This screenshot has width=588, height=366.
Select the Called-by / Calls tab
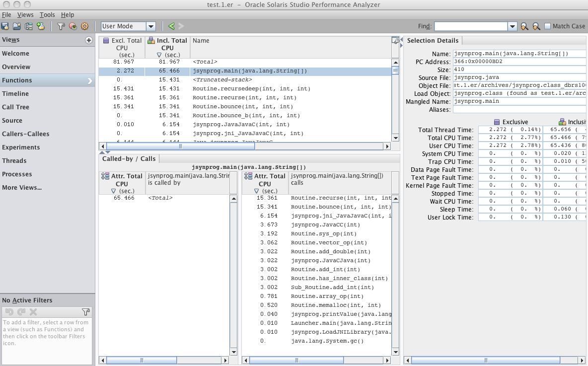(129, 158)
